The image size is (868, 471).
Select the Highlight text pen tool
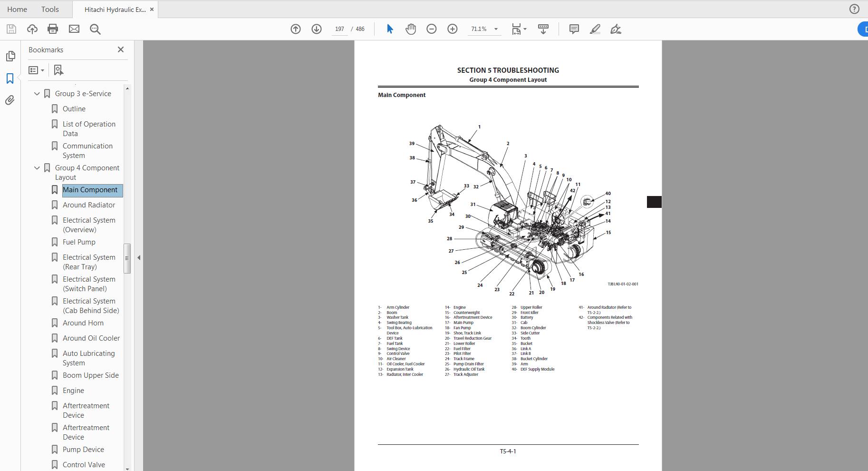click(595, 29)
